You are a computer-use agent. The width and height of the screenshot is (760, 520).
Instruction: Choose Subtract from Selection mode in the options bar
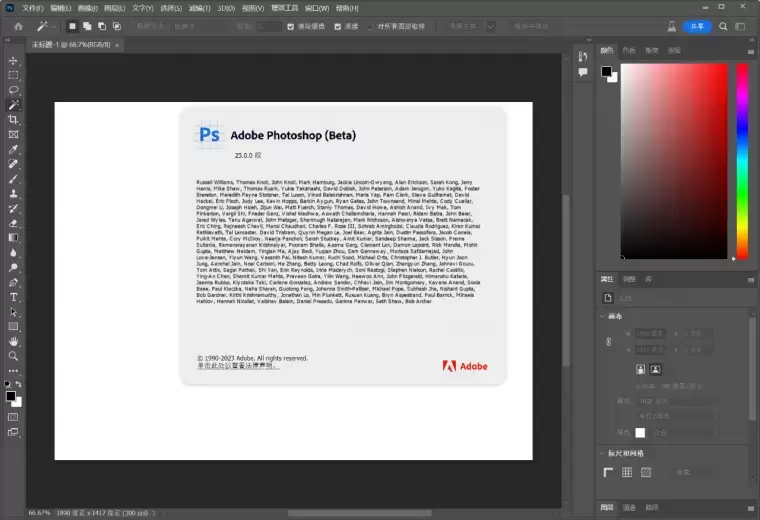(x=102, y=26)
